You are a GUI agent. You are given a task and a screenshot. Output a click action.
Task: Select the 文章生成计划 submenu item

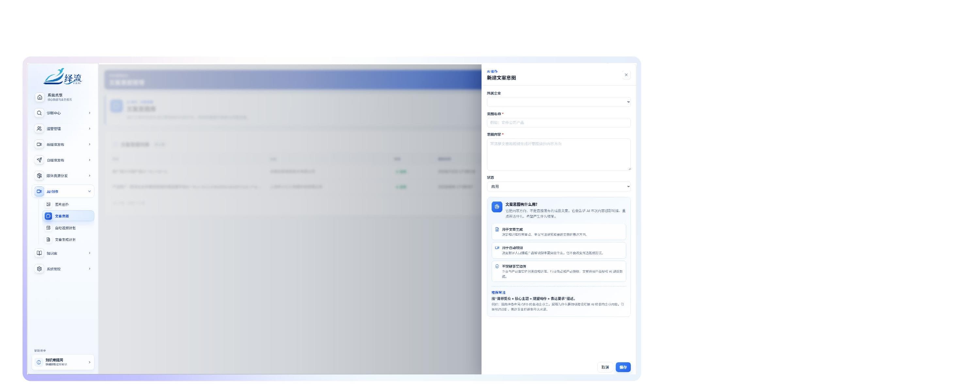(69, 240)
